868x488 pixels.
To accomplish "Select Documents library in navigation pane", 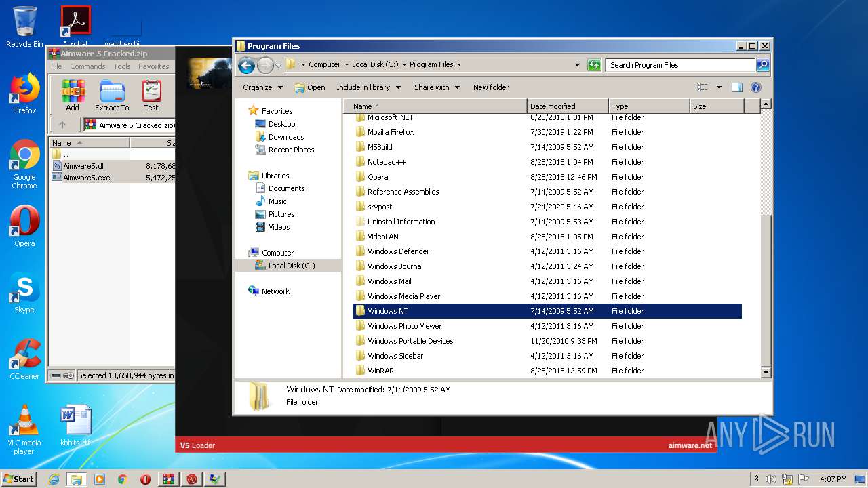I will pyautogui.click(x=280, y=188).
